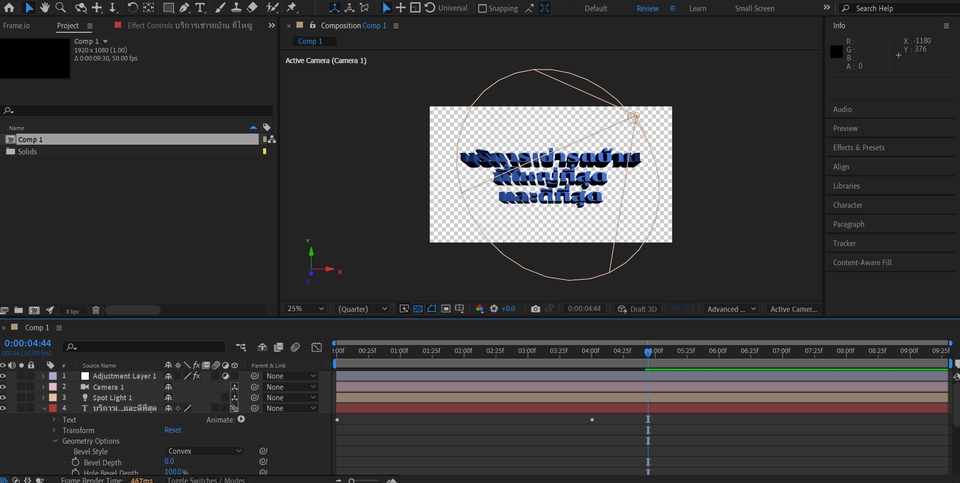Take a snapshot with the camera icon
The image size is (960, 483).
536,309
